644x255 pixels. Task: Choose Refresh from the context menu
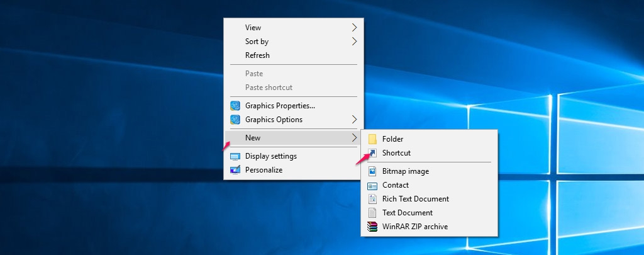[257, 55]
